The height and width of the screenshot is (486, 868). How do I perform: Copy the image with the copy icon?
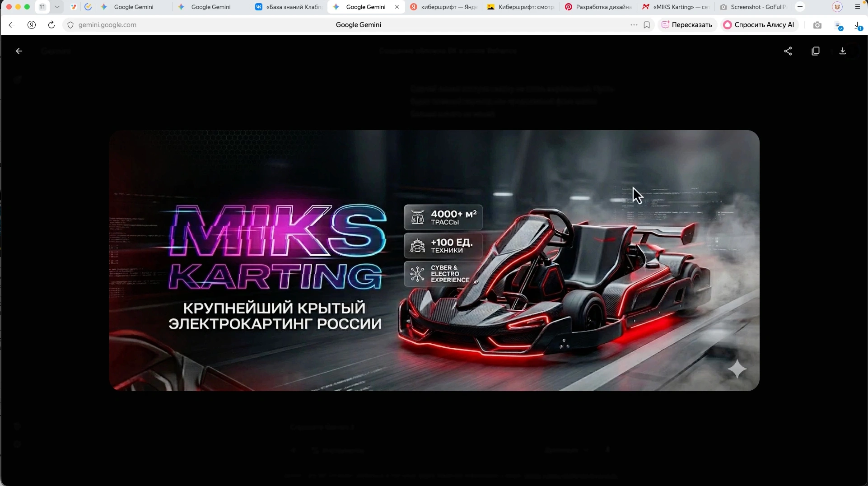coord(816,51)
